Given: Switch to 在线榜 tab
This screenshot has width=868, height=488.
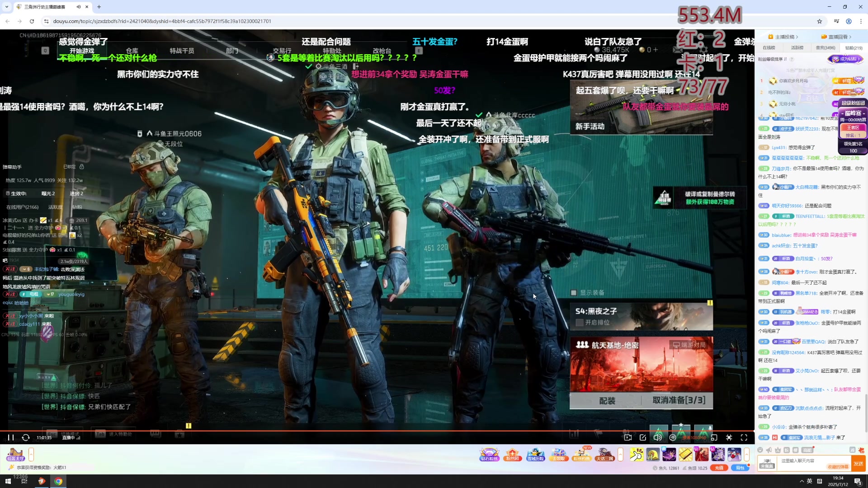Looking at the screenshot, I should click(x=769, y=48).
